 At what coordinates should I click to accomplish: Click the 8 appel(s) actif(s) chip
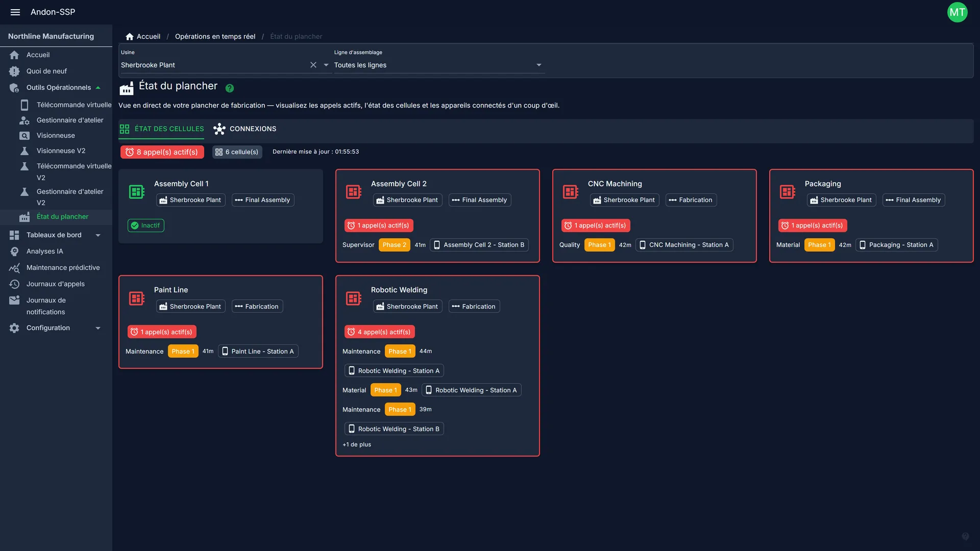tap(162, 152)
